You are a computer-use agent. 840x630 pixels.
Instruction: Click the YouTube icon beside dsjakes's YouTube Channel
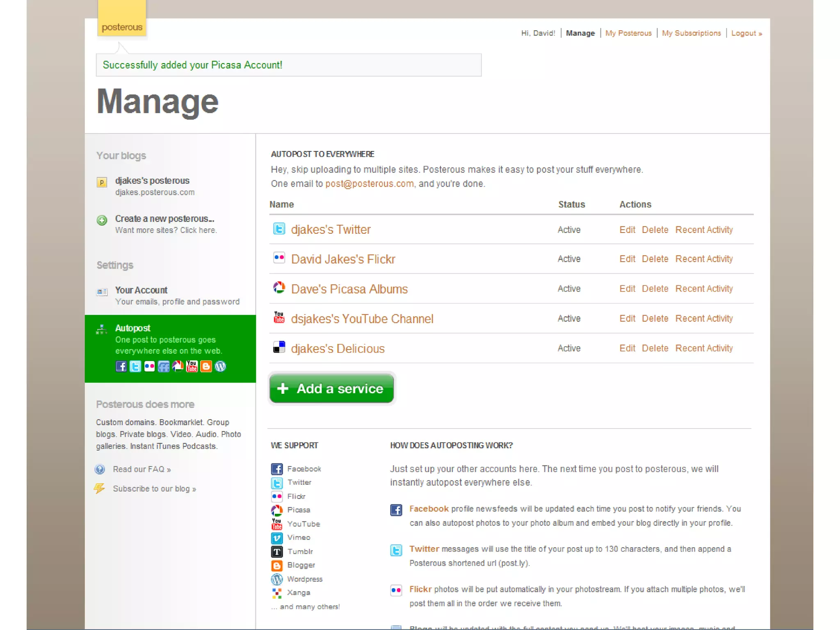[x=279, y=317]
